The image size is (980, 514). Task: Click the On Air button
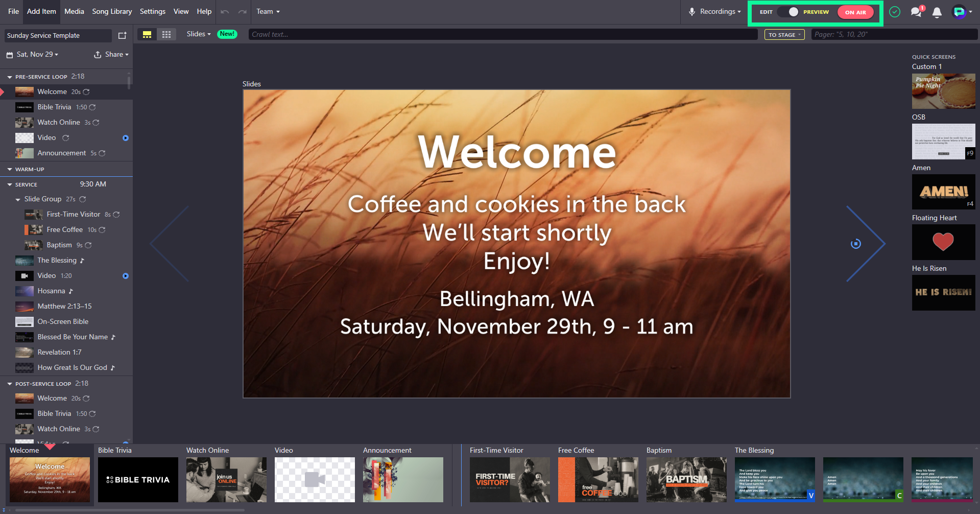click(855, 12)
